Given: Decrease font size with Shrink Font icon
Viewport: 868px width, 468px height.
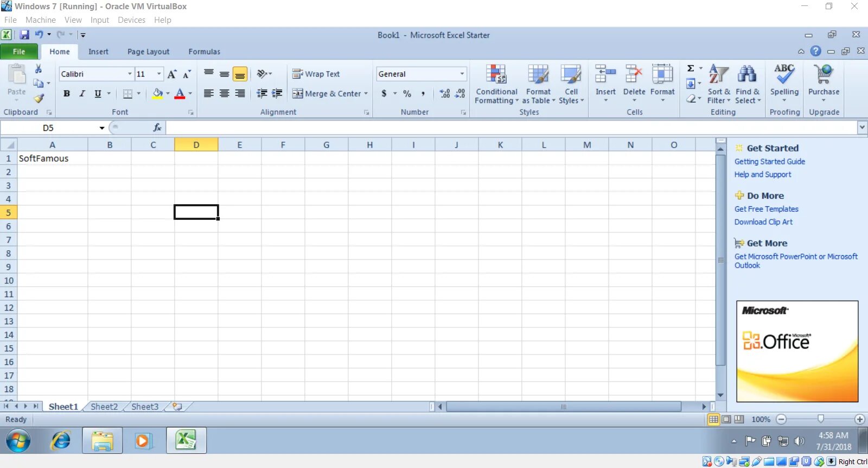Looking at the screenshot, I should coord(187,74).
